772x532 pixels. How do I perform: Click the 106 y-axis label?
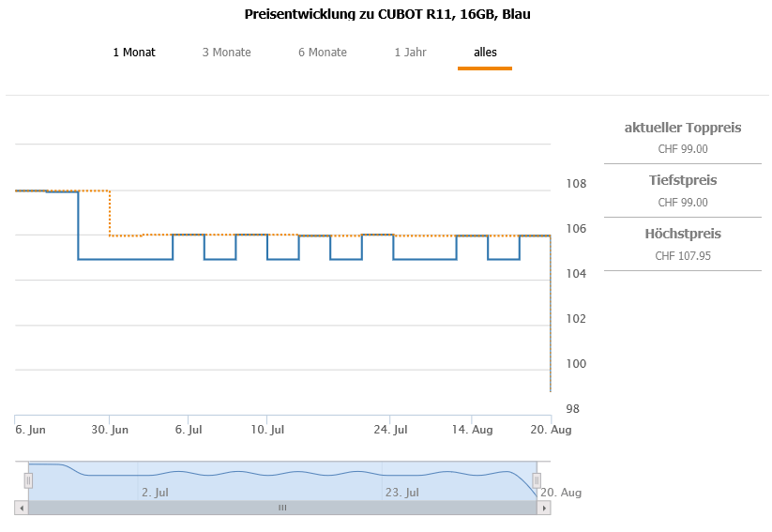point(576,229)
